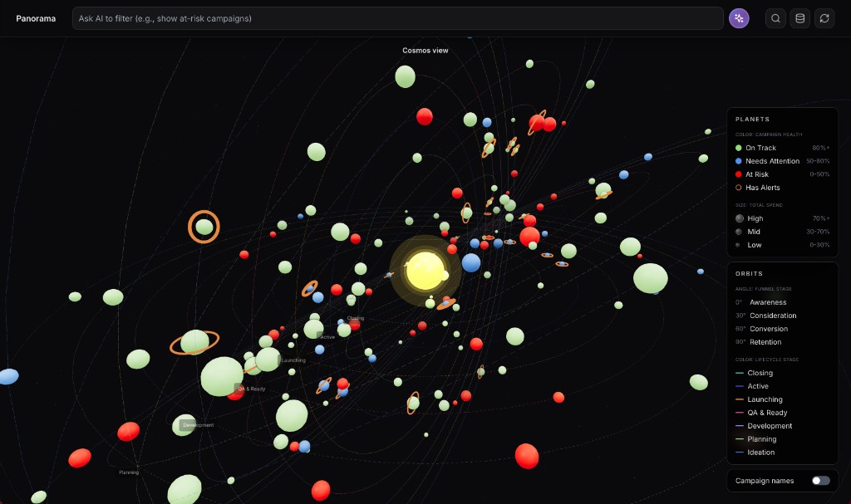Click the High spend size circle icon
Viewport: 851px width, 504px height.
[739, 218]
